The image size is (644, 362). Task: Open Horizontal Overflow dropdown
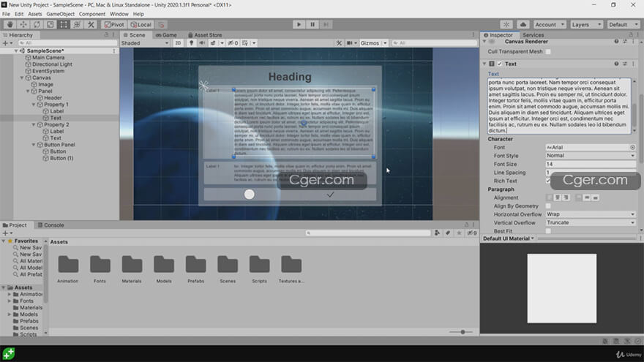coord(591,214)
